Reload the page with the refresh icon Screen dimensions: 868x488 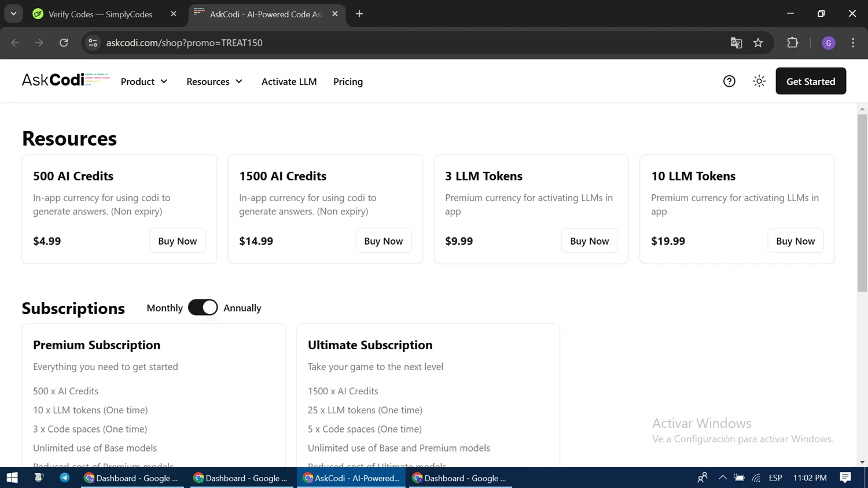pos(64,43)
